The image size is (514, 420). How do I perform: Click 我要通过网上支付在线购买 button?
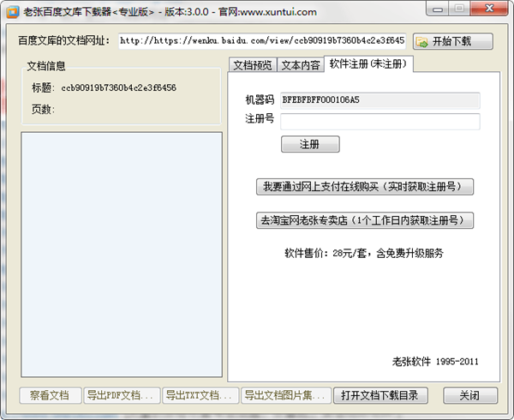point(365,187)
